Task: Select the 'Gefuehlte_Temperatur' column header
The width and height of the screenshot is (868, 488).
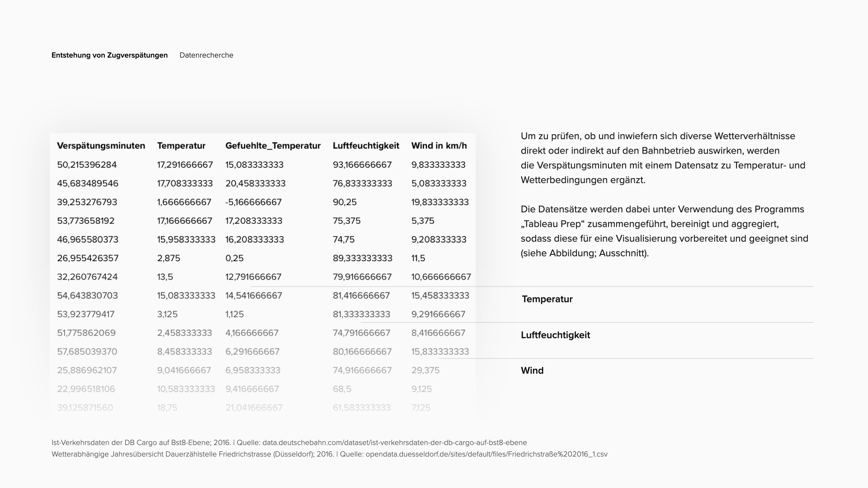Action: [273, 145]
